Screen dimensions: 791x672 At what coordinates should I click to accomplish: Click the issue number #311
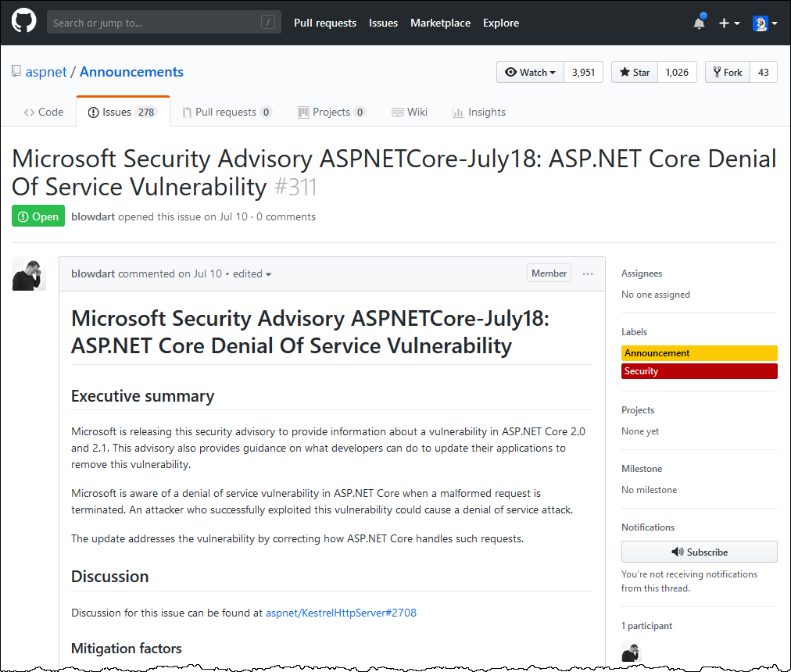click(295, 188)
